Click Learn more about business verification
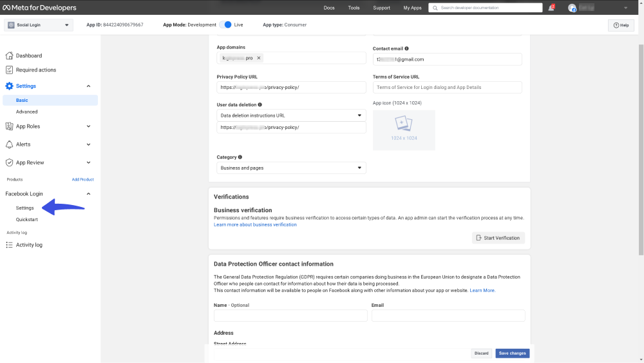 pyautogui.click(x=255, y=225)
